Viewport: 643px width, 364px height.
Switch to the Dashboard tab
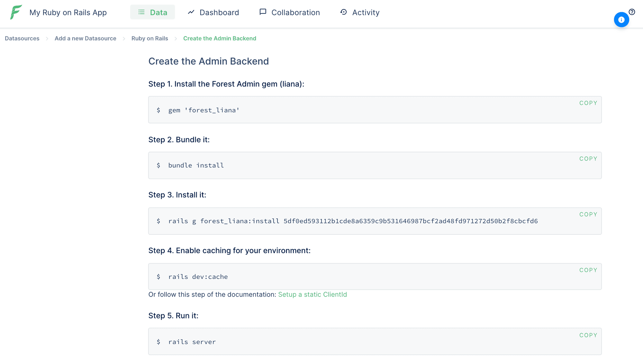[x=213, y=12]
